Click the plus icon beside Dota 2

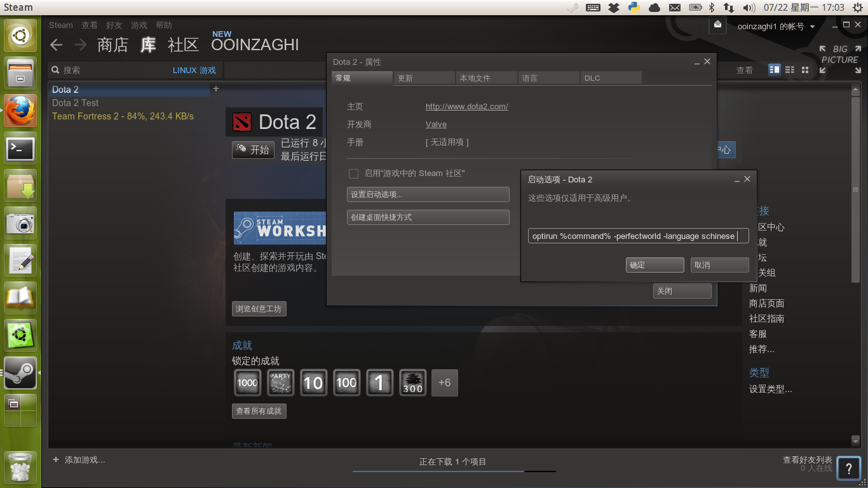coord(216,89)
